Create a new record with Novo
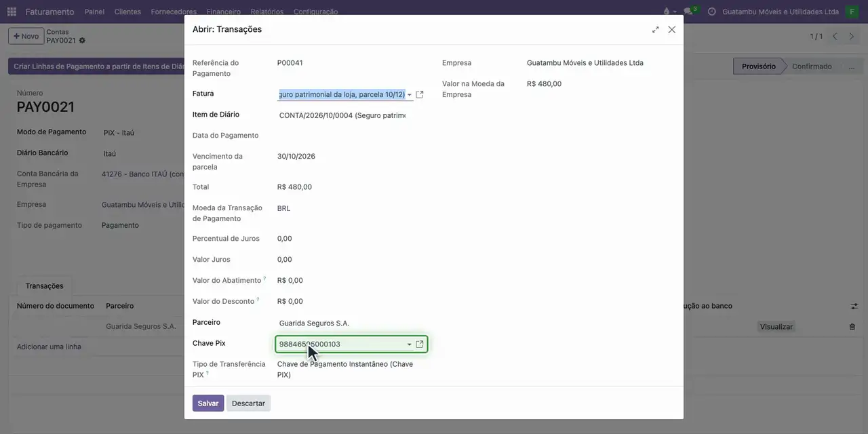The height and width of the screenshot is (434, 868). pos(26,36)
